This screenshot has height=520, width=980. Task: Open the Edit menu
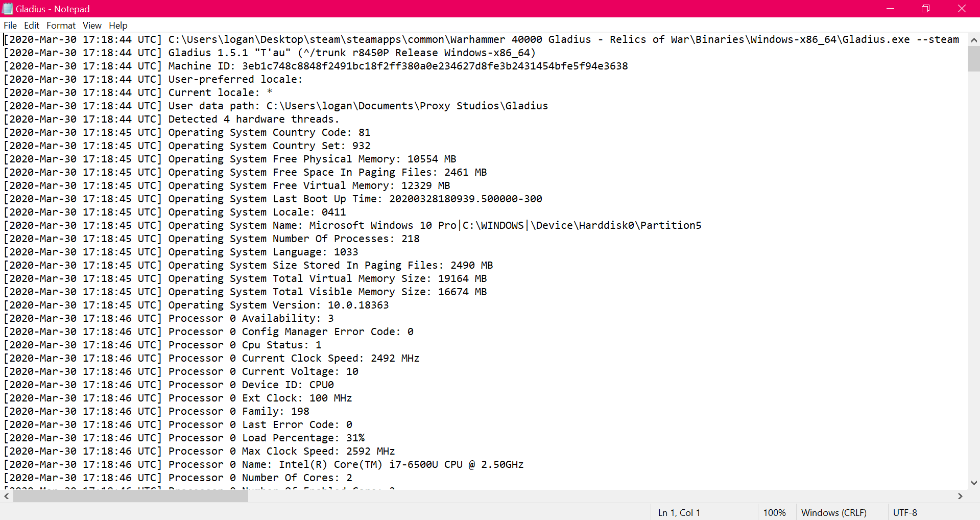32,26
